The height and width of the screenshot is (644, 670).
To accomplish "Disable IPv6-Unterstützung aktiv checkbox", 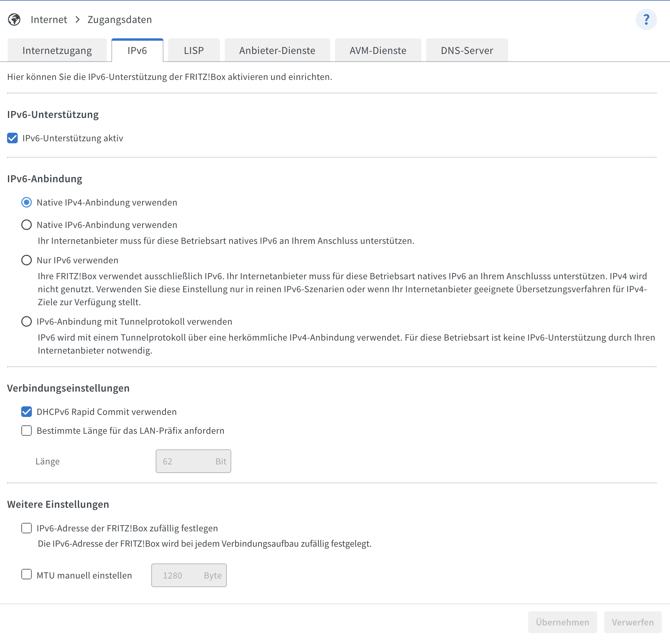I will 13,138.
